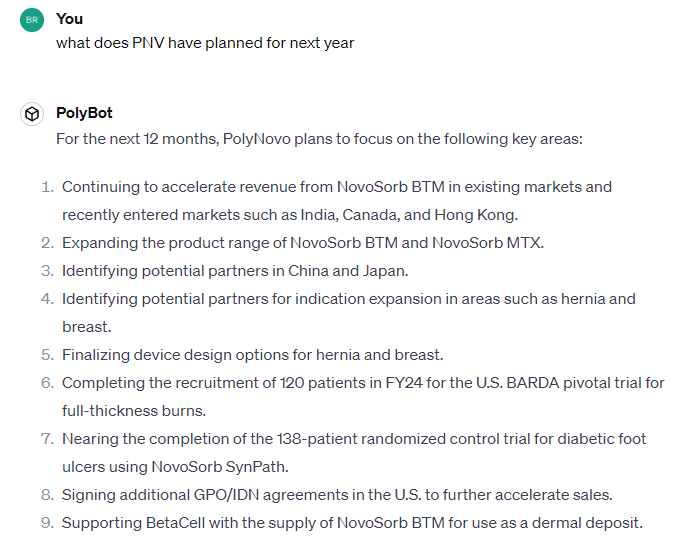This screenshot has width=680, height=556.
Task: Click the green BR user avatar
Action: pos(32,20)
